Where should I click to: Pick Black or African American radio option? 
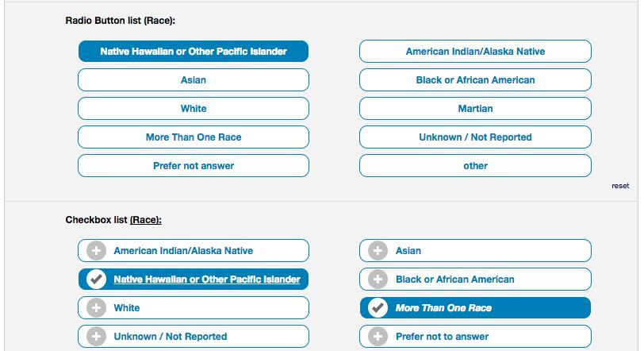(475, 79)
